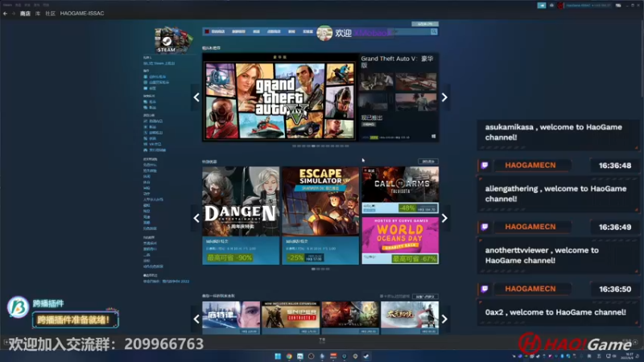
Task: Click the store search magnifier icon
Action: tap(434, 31)
